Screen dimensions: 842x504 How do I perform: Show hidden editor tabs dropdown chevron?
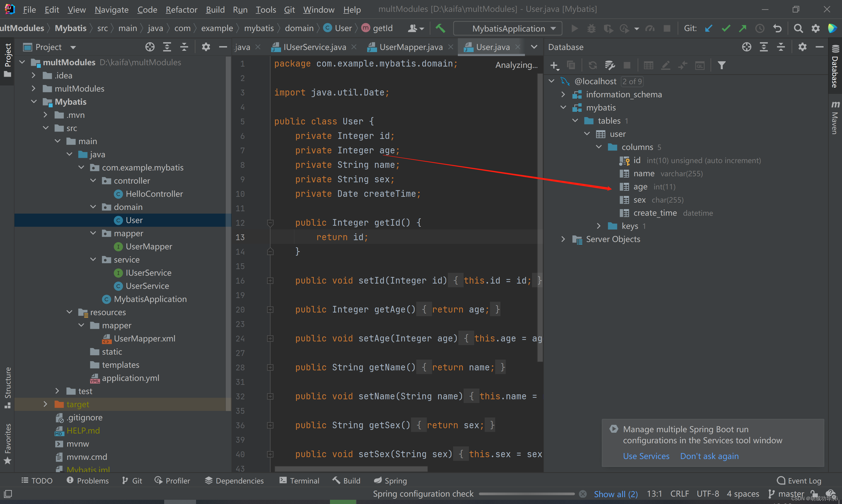click(534, 47)
